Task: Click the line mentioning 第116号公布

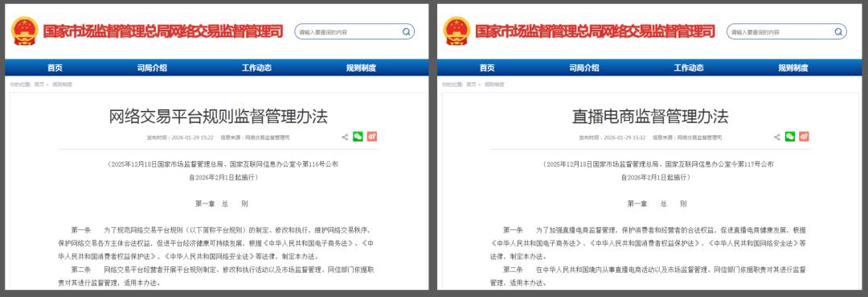Action: (x=223, y=164)
